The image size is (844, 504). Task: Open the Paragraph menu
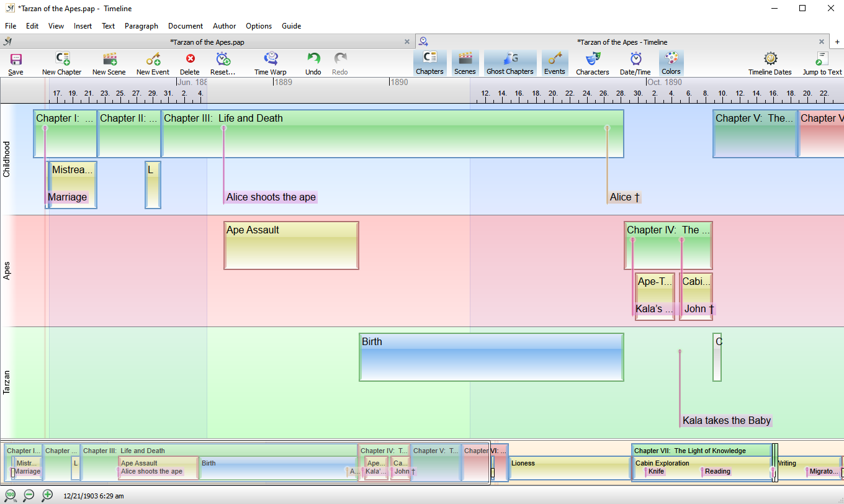[x=141, y=26]
